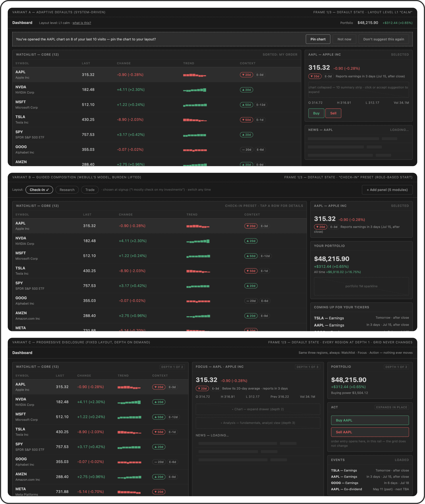Click Buy button in Variant A AAPL panel
The height and width of the screenshot is (504, 425).
point(316,113)
